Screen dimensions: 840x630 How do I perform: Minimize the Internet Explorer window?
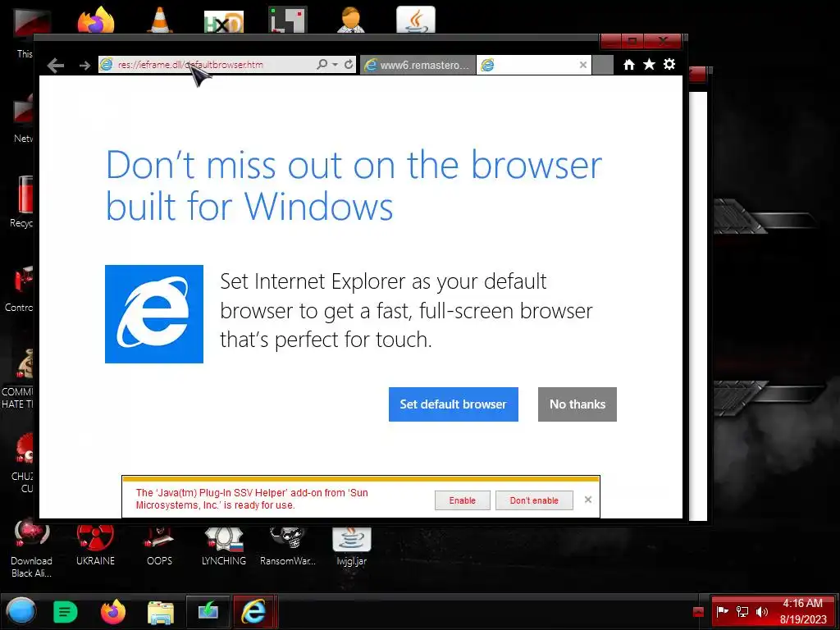[x=610, y=41]
